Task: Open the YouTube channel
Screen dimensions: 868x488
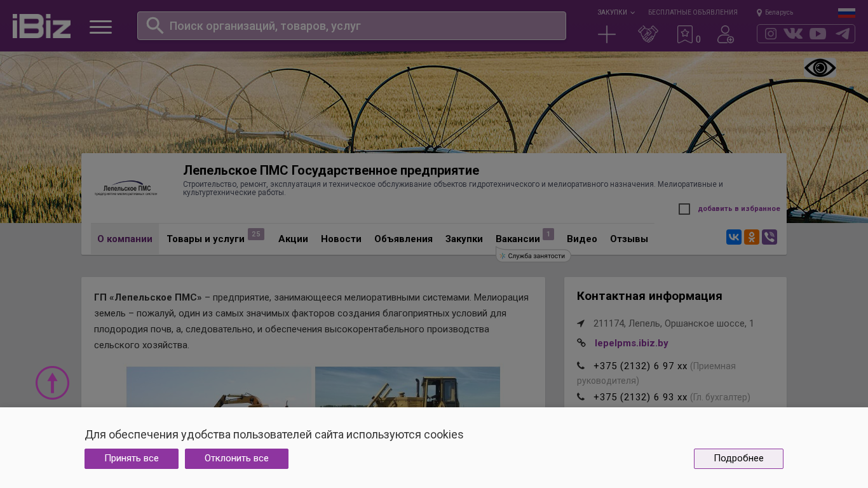Action: tap(818, 34)
